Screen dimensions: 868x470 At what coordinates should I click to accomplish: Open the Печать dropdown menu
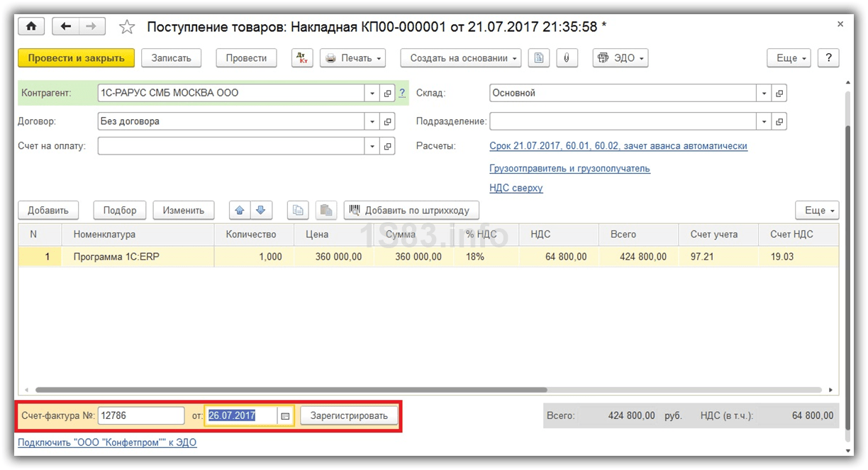(352, 58)
